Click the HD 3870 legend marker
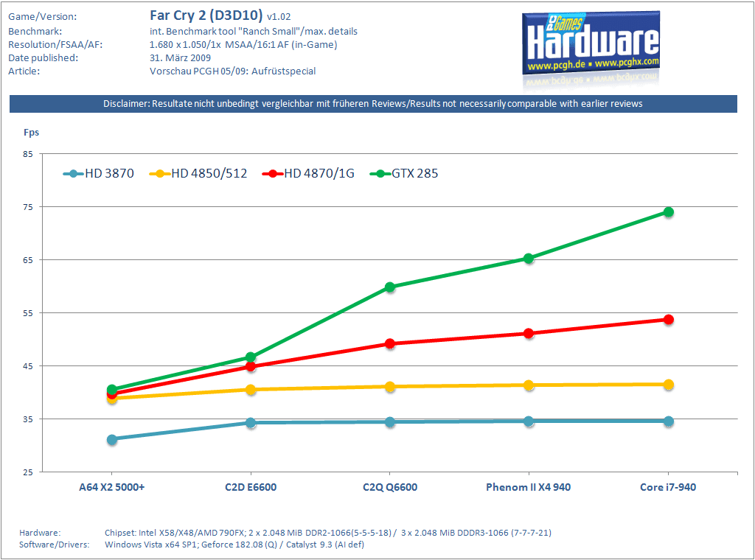 click(x=73, y=174)
